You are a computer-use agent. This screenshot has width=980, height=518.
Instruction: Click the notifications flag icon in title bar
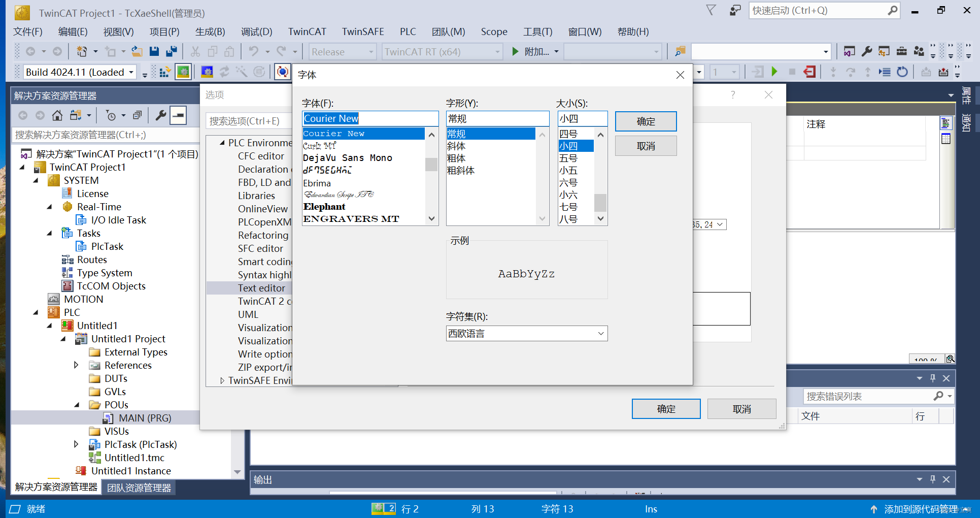click(x=711, y=10)
